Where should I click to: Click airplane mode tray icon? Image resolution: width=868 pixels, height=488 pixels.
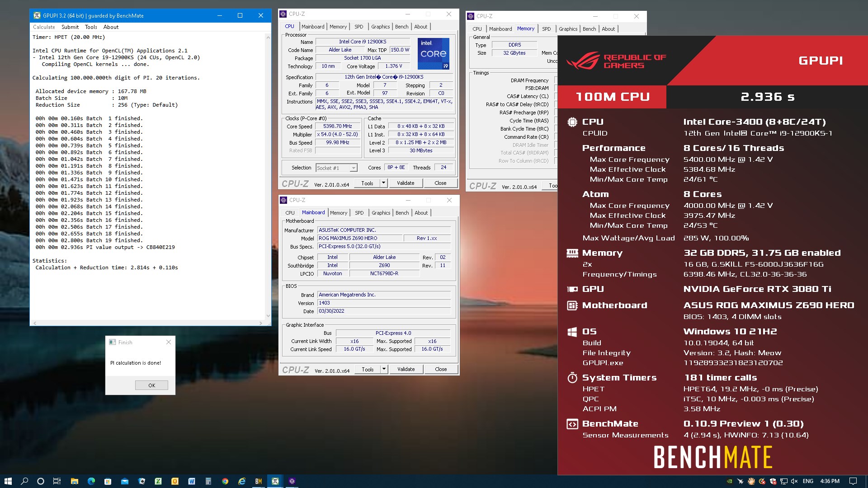(740, 481)
